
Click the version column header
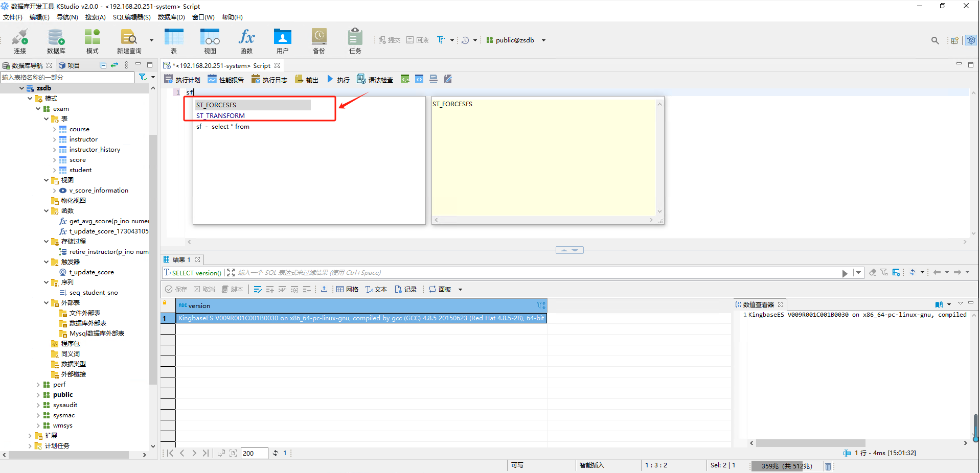click(x=361, y=305)
